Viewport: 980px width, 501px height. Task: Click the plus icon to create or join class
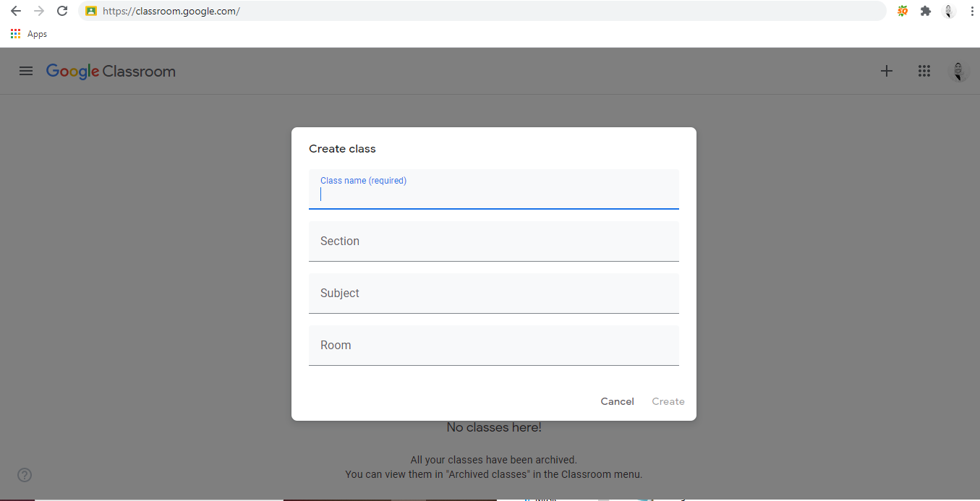(887, 71)
